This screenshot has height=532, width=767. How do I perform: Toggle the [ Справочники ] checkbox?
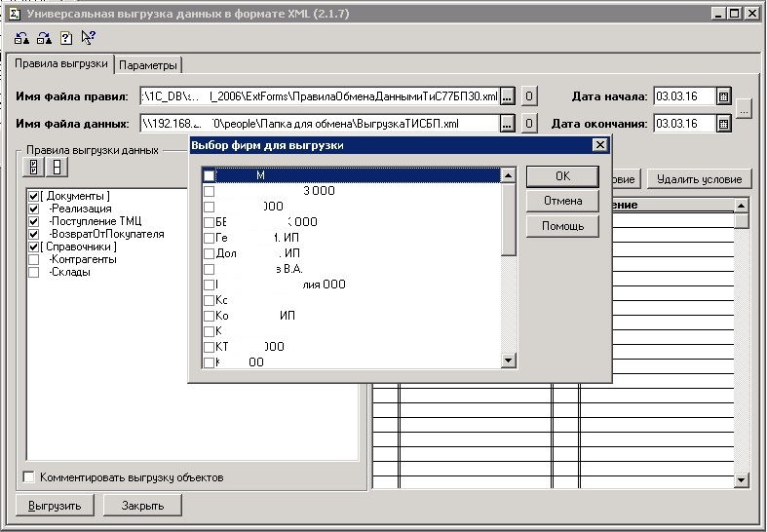34,247
